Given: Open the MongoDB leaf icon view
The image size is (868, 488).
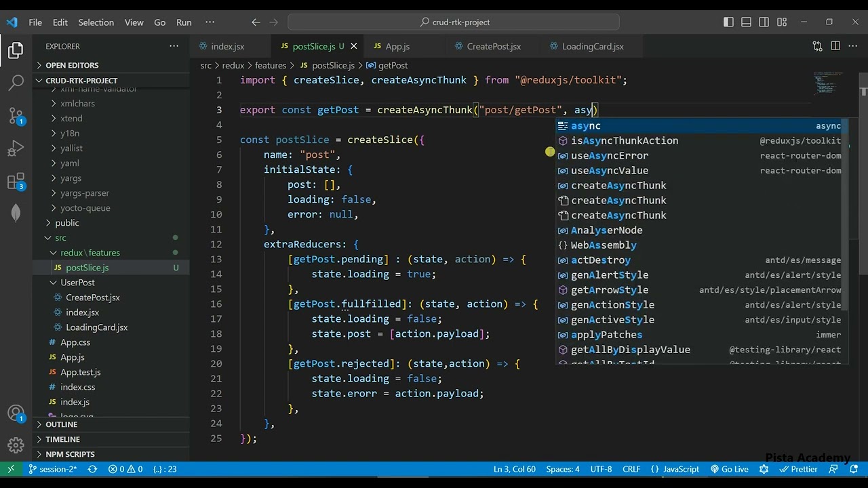Looking at the screenshot, I should (16, 213).
